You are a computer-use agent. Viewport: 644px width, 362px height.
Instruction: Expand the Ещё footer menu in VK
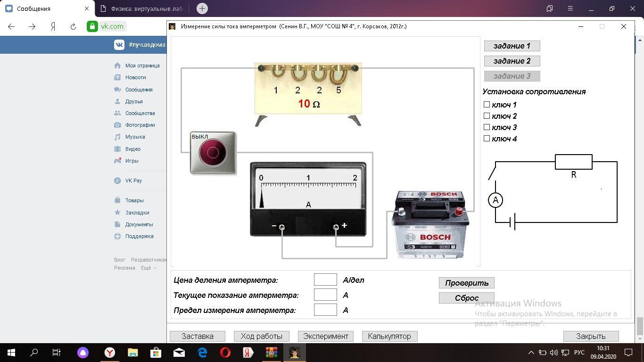coord(149,268)
